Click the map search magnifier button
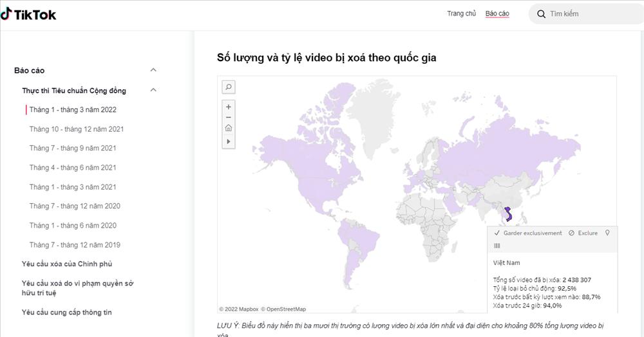The width and height of the screenshot is (644, 337). click(x=229, y=87)
